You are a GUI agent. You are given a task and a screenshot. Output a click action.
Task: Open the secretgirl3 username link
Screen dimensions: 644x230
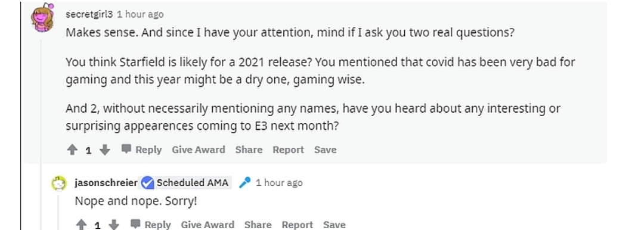(x=89, y=14)
